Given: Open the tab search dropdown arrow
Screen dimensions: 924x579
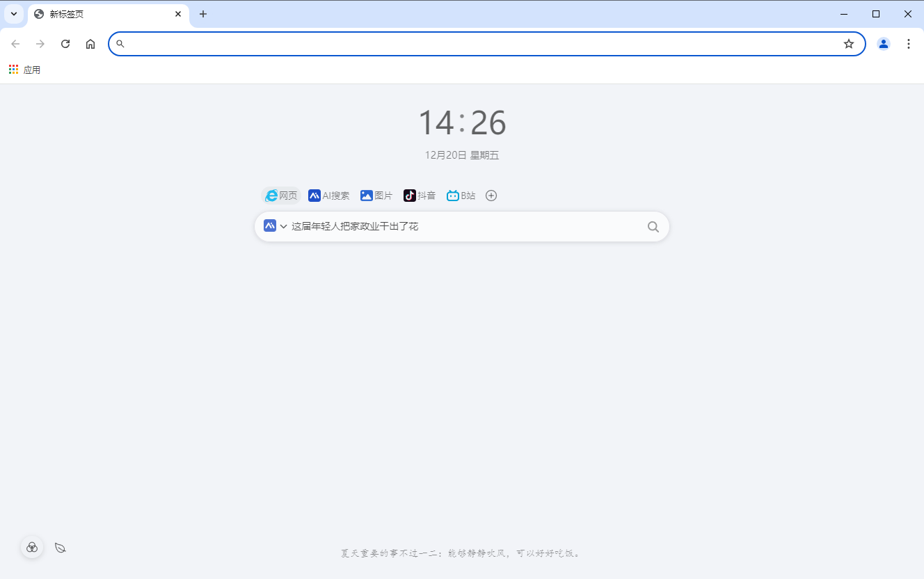Looking at the screenshot, I should tap(14, 14).
